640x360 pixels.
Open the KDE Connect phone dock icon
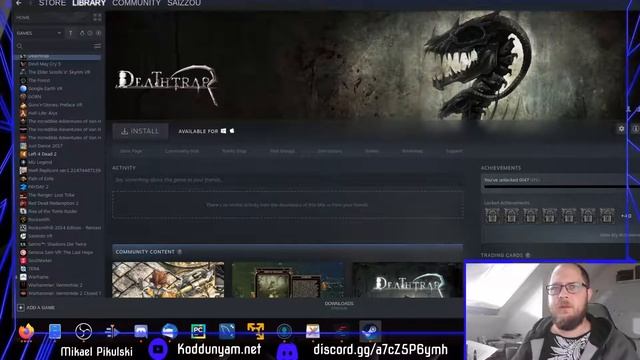pyautogui.click(x=55, y=331)
